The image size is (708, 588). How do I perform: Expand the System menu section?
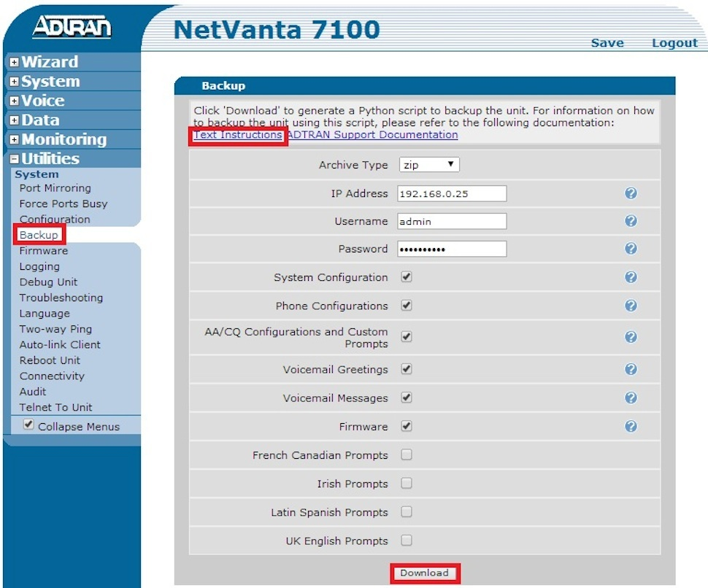[x=14, y=82]
